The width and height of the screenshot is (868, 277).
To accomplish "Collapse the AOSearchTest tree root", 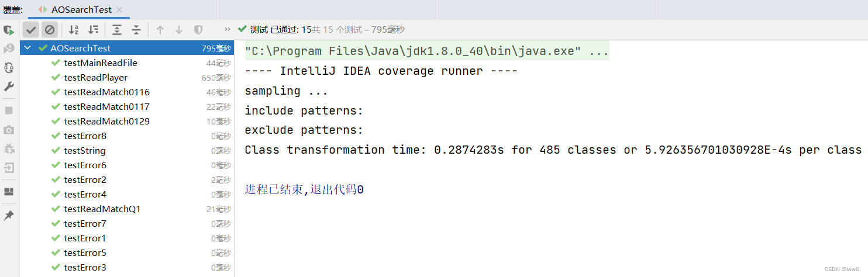I will (x=27, y=48).
